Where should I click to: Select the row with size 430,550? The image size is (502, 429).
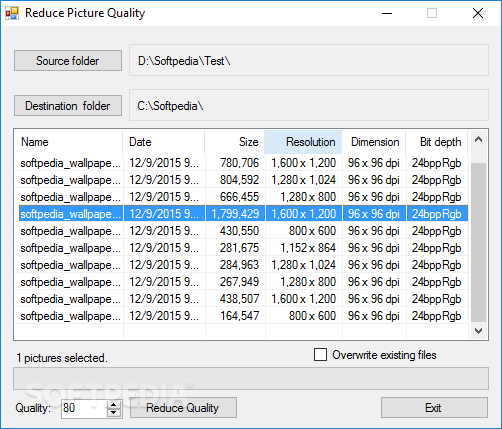pyautogui.click(x=242, y=231)
